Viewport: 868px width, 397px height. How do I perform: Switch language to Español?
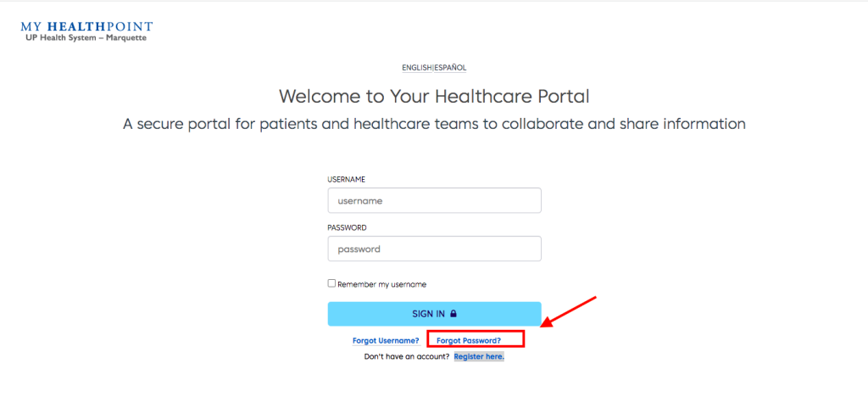click(450, 68)
